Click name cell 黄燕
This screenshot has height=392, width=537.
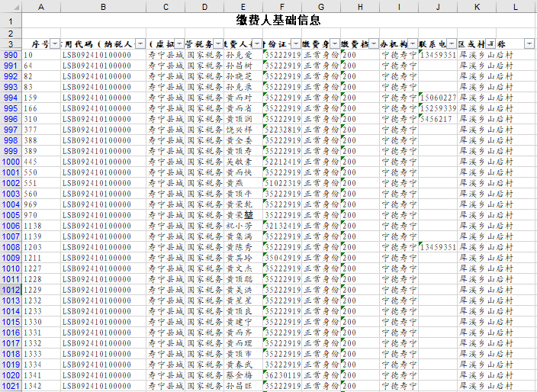(243, 183)
